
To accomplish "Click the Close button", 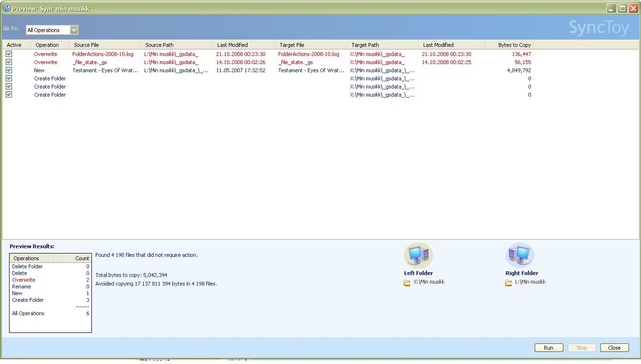I will point(614,348).
